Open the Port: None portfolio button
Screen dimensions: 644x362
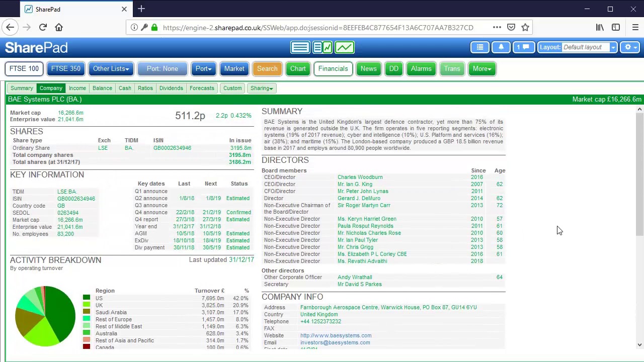click(x=162, y=69)
